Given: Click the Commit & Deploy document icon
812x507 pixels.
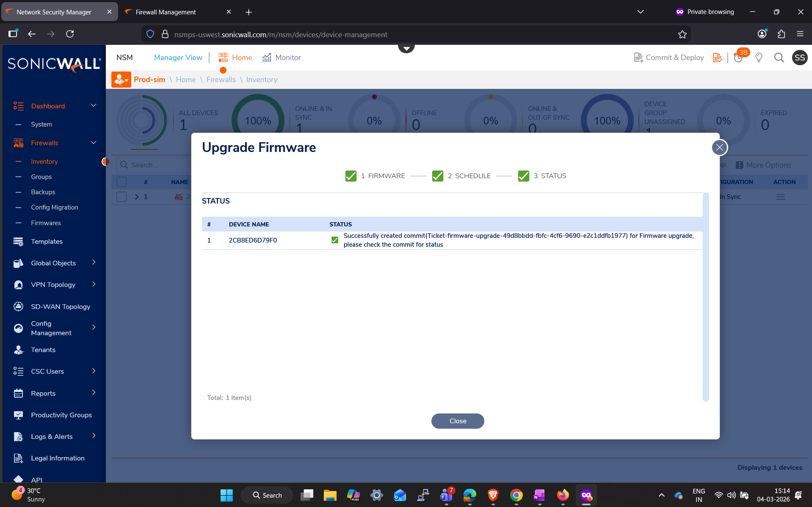Looking at the screenshot, I should pyautogui.click(x=638, y=58).
